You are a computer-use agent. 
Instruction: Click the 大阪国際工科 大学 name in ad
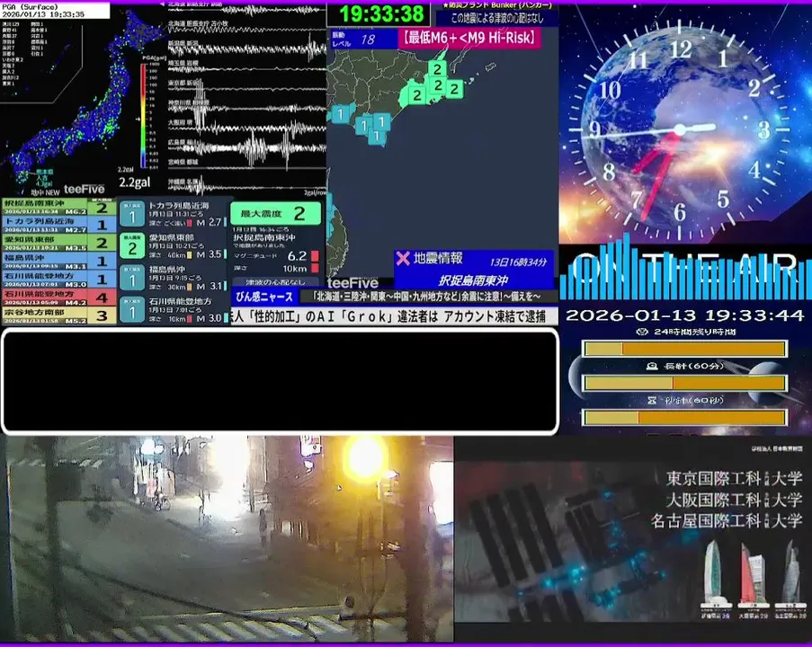pos(734,500)
